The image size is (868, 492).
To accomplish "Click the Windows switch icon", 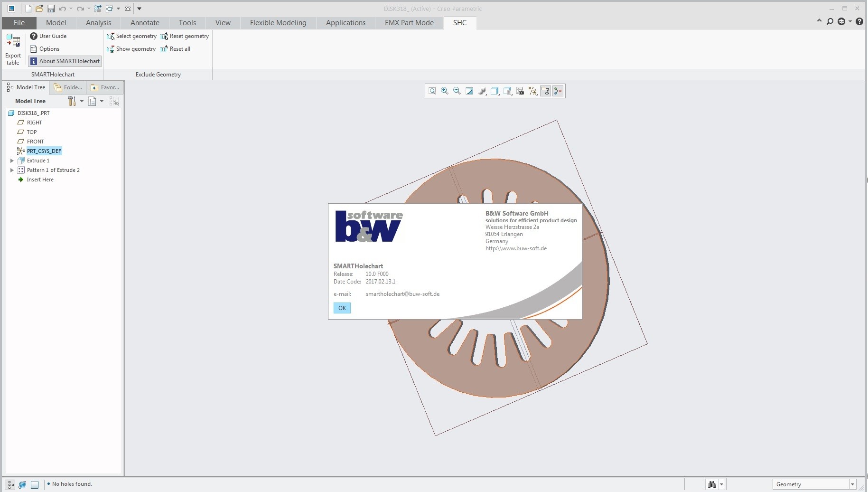I will (x=110, y=9).
